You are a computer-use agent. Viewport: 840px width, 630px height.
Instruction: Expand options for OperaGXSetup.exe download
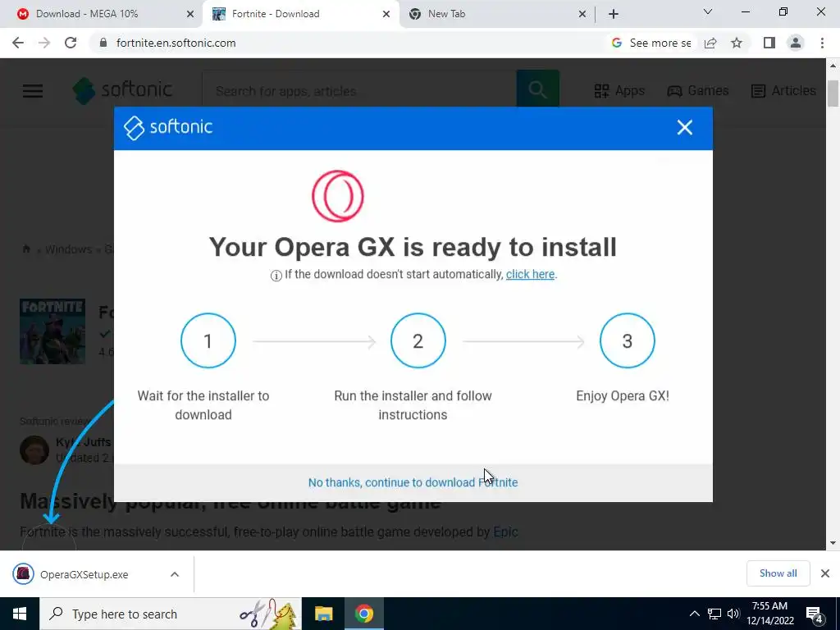pyautogui.click(x=175, y=574)
